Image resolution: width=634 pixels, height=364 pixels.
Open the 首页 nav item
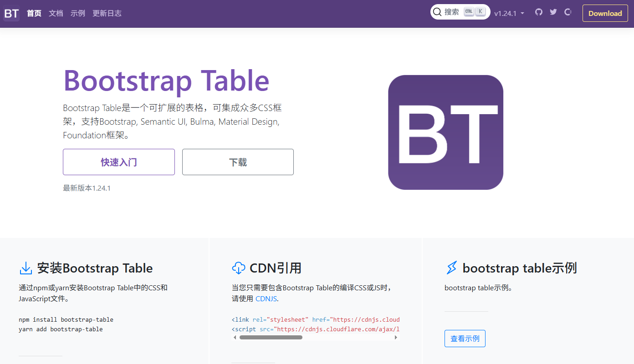click(x=34, y=13)
